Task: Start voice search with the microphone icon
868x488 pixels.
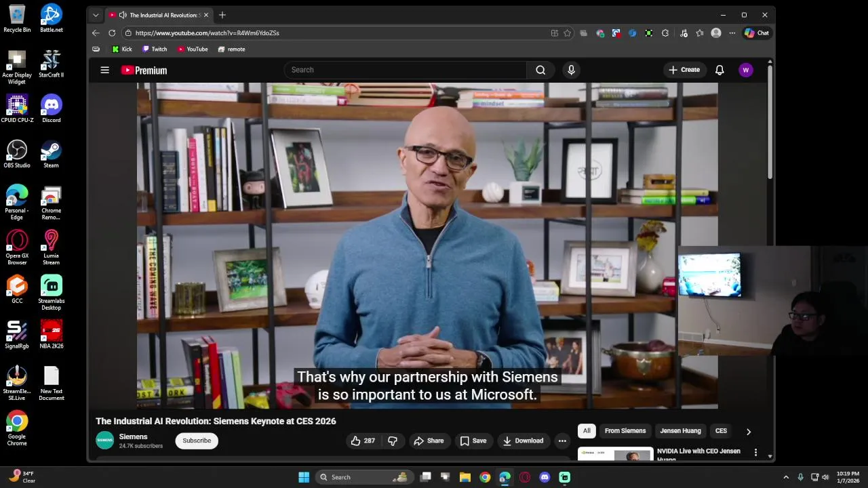Action: click(x=571, y=70)
